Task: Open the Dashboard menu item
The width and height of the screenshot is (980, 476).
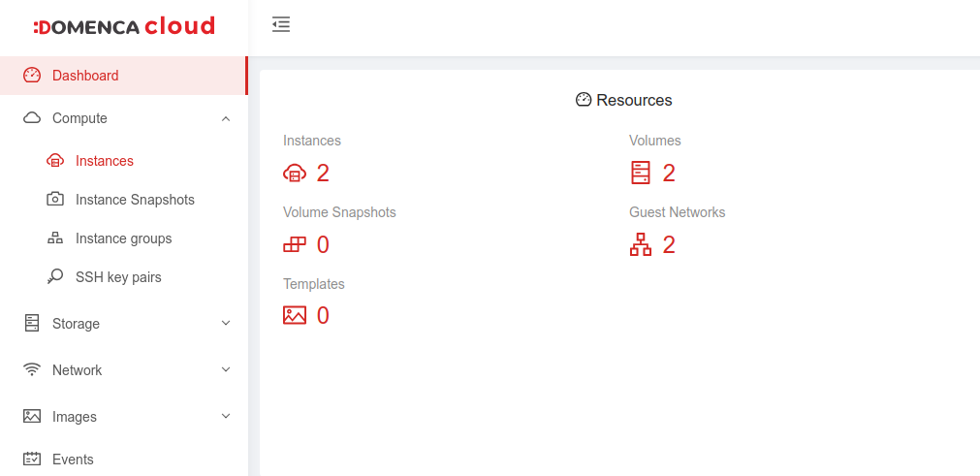Action: (85, 76)
